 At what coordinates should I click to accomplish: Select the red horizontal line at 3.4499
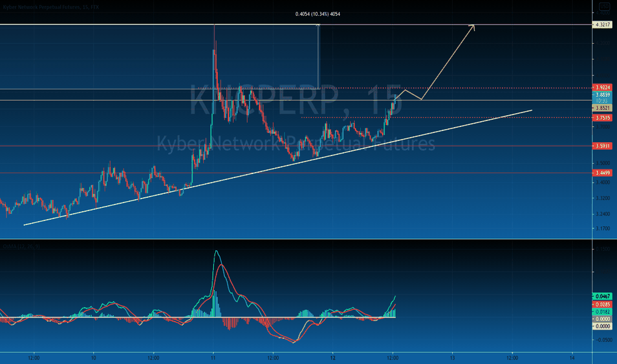coord(296,173)
